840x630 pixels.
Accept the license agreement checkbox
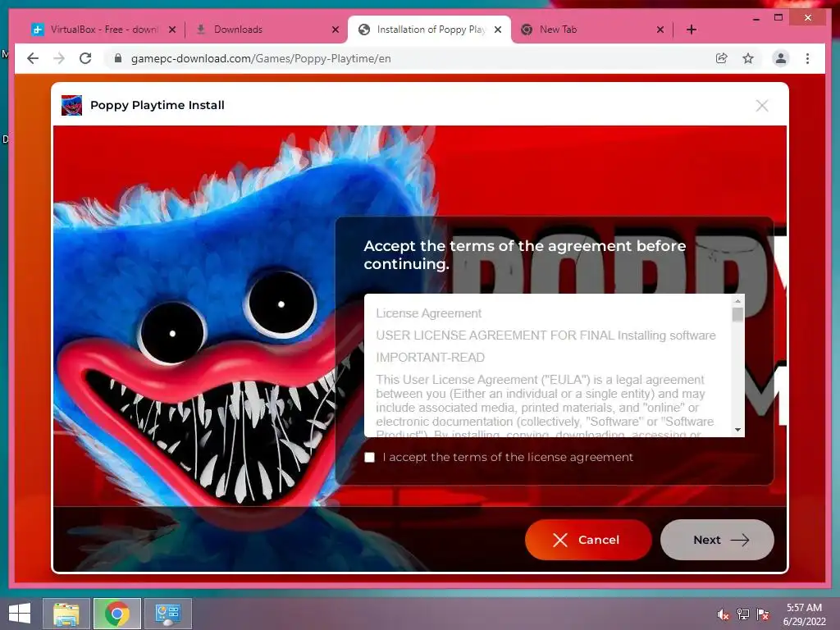tap(370, 458)
